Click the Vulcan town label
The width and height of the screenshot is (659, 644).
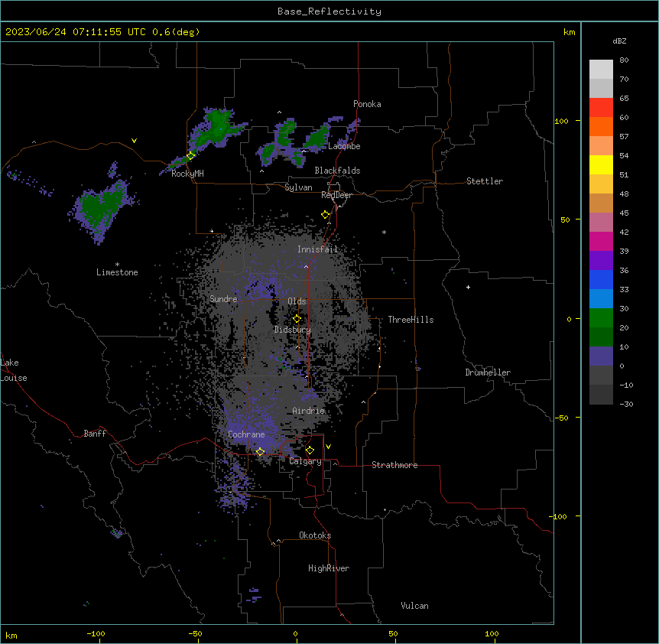point(414,606)
